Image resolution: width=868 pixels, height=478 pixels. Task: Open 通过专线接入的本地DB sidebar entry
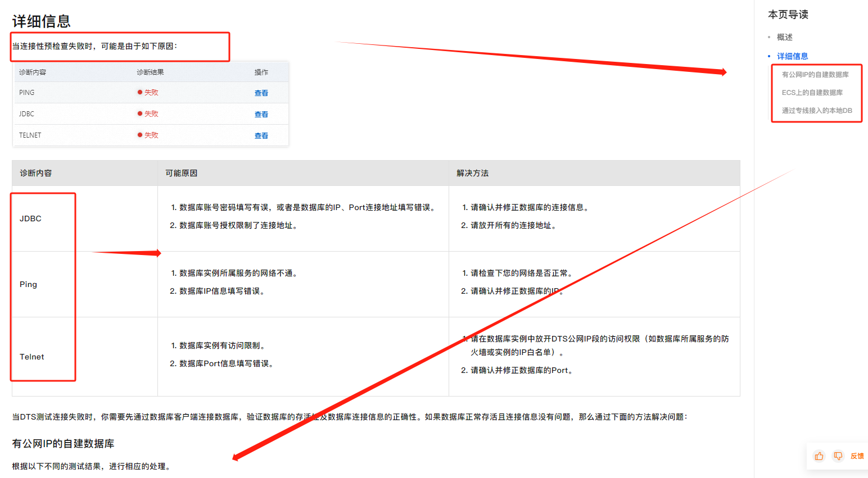click(817, 111)
